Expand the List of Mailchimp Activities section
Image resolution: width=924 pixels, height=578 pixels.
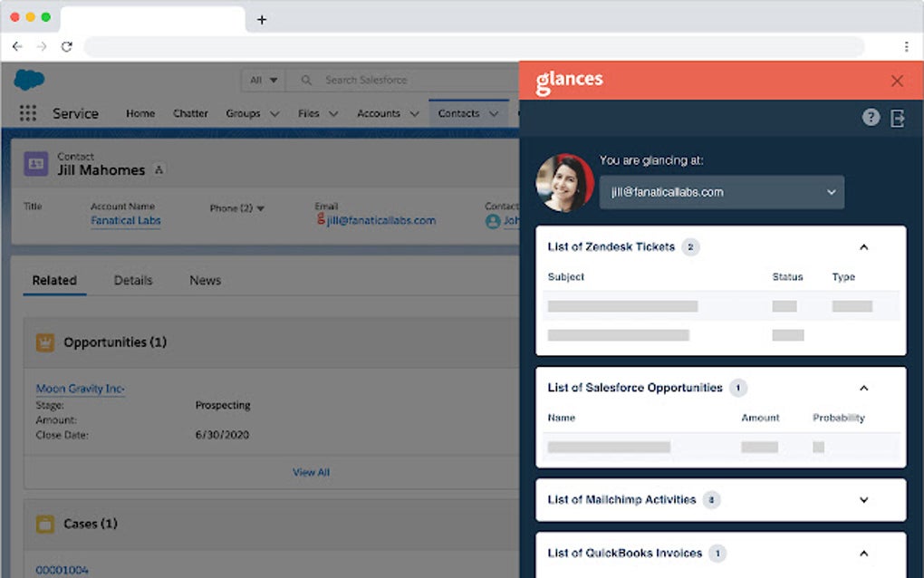click(x=863, y=499)
